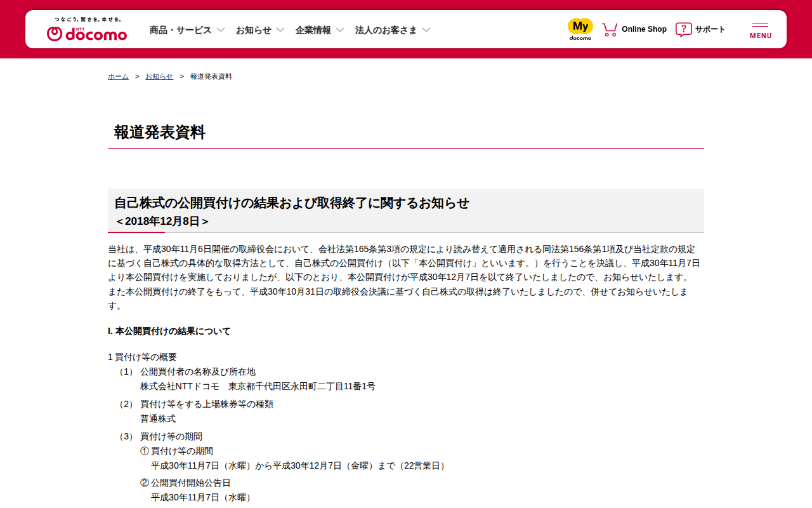
Task: Expand the 企業情報 chevron
Action: pyautogui.click(x=340, y=30)
